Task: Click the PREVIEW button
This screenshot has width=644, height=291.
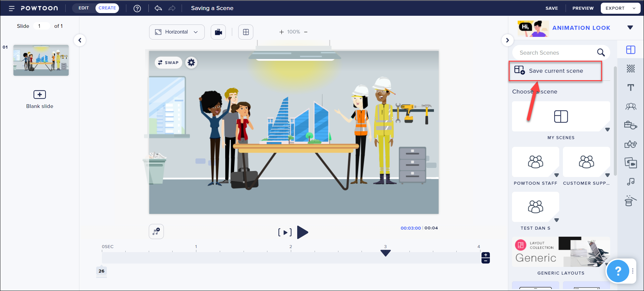Action: [583, 8]
